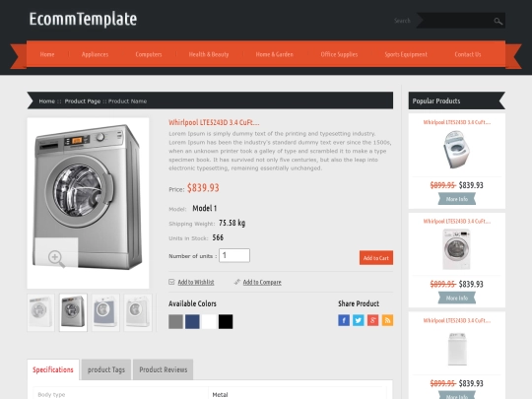Image resolution: width=532 pixels, height=399 pixels.
Task: Click More Info on first popular product
Action: click(x=457, y=199)
